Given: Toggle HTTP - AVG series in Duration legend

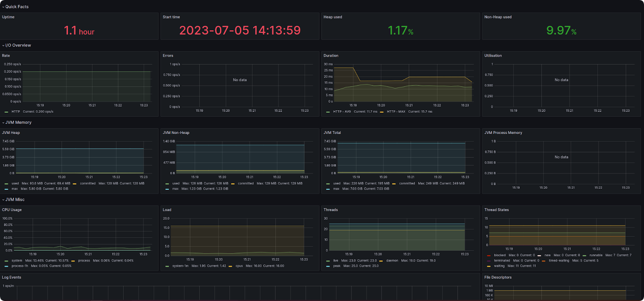Looking at the screenshot, I should pos(342,112).
